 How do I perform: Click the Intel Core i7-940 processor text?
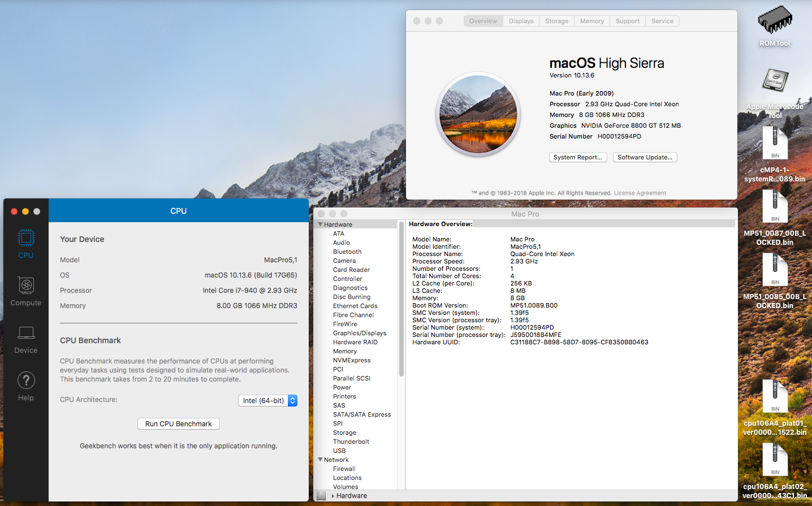(x=250, y=291)
